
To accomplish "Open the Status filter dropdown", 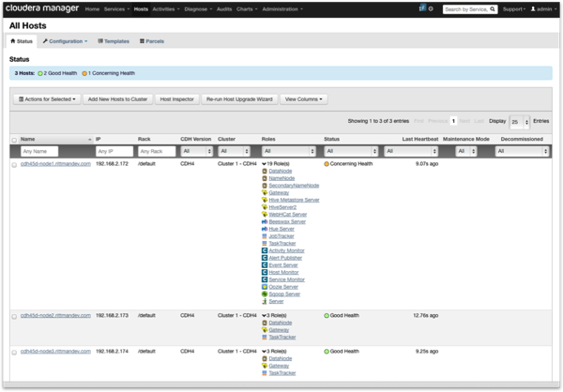I will coord(351,151).
